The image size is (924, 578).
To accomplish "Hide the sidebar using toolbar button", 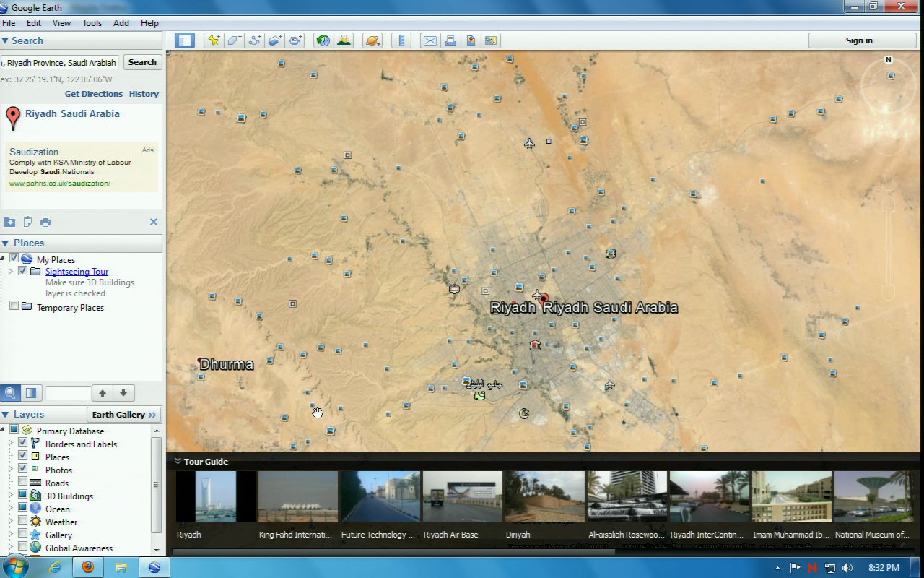I will tap(185, 40).
